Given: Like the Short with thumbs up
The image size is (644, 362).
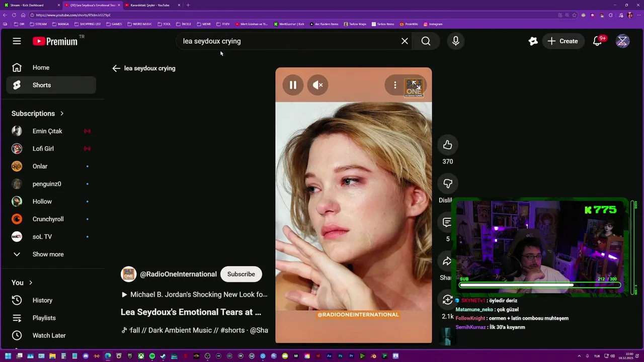Looking at the screenshot, I should pyautogui.click(x=447, y=145).
